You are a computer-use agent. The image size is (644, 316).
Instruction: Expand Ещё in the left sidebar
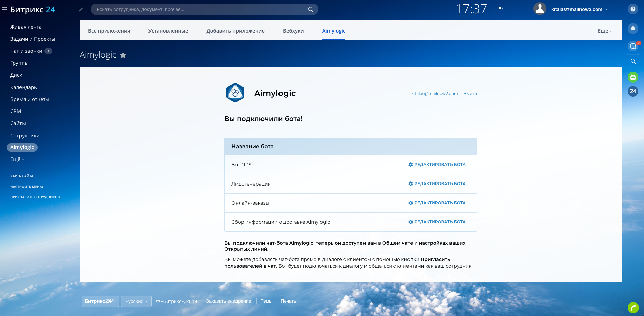click(x=17, y=159)
